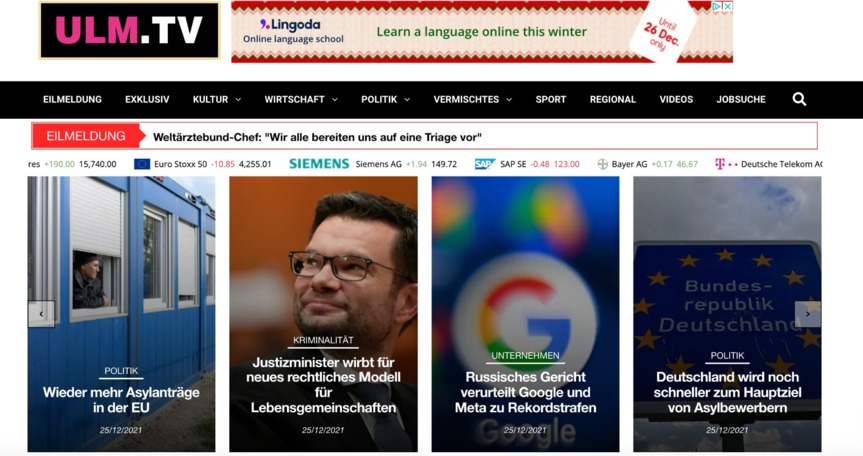Click the Siemens logo in stock ticker
The height and width of the screenshot is (456, 863).
319,164
